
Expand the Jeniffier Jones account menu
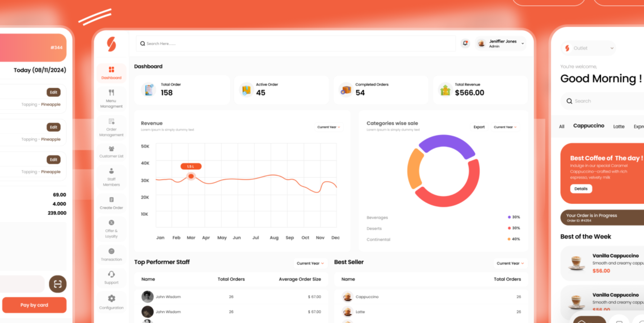[500, 43]
